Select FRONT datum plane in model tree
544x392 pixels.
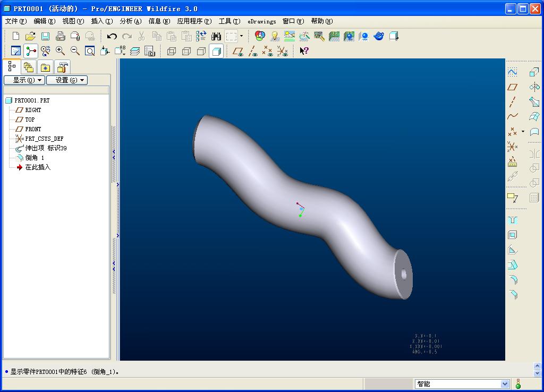pos(33,129)
